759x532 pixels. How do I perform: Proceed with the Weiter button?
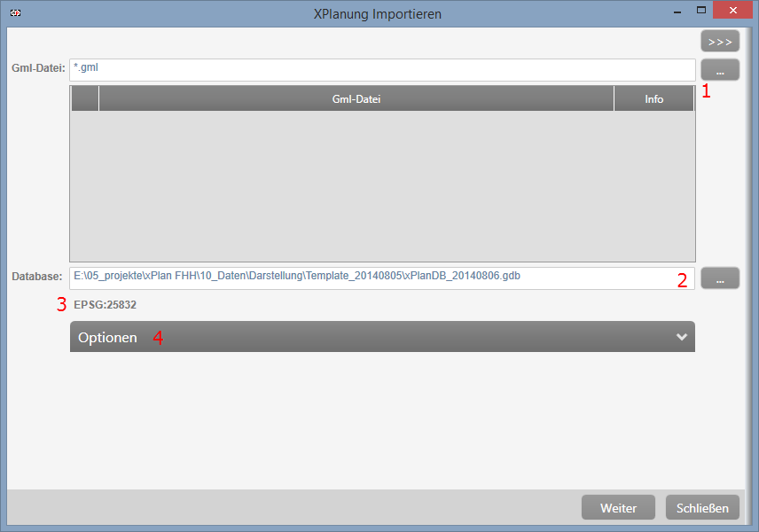[618, 508]
